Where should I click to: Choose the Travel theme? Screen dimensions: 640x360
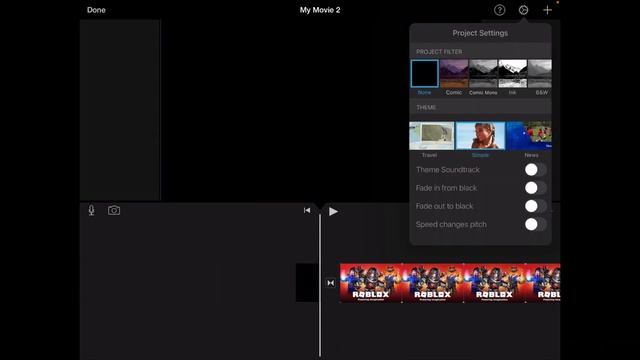(431, 136)
